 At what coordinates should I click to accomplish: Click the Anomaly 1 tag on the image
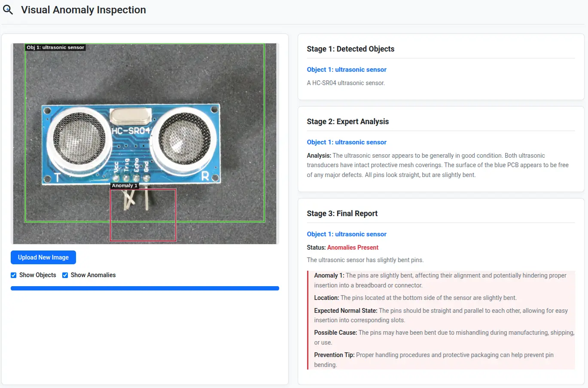125,186
